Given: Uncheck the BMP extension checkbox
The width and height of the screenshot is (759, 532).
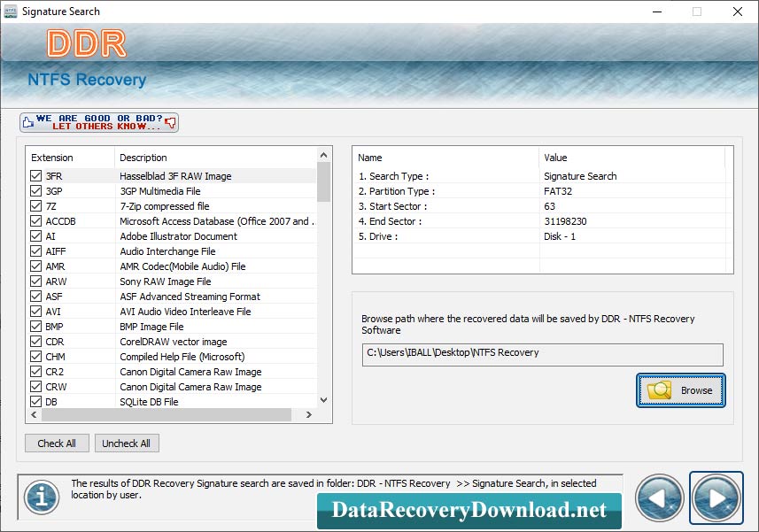Looking at the screenshot, I should pos(35,327).
